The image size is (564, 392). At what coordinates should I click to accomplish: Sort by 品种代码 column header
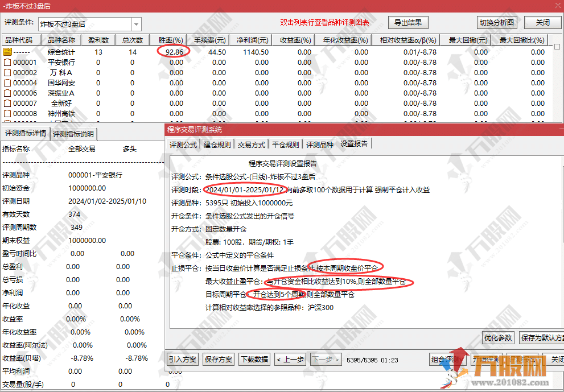22,40
